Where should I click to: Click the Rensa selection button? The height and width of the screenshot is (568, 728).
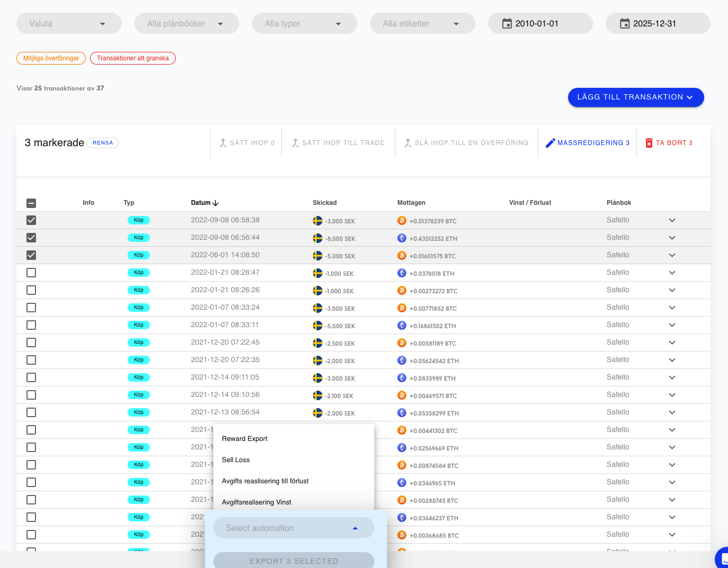coord(103,143)
